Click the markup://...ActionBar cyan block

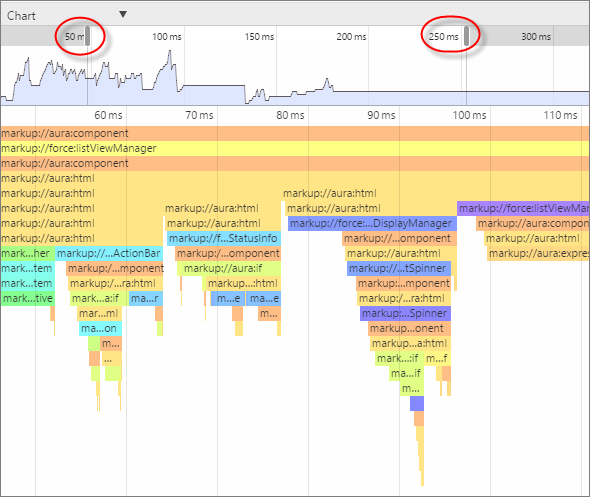(x=109, y=254)
